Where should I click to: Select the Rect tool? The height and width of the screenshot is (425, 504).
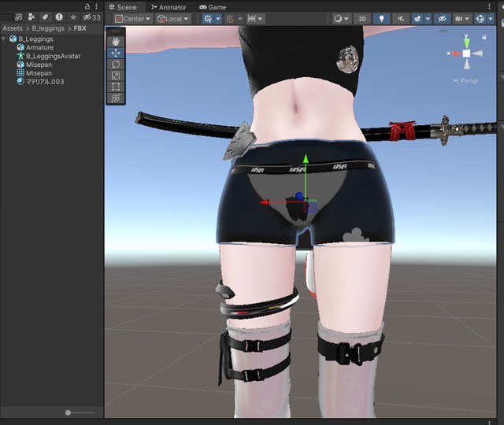pyautogui.click(x=116, y=87)
